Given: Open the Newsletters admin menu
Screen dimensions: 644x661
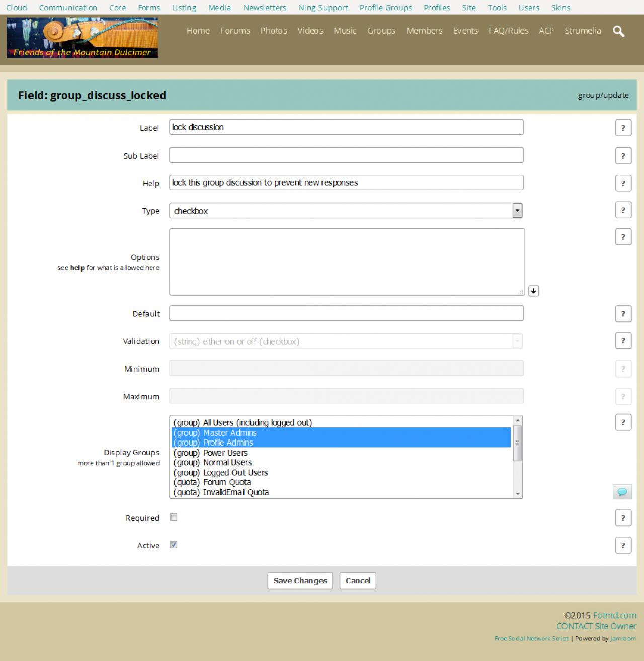Looking at the screenshot, I should click(x=265, y=8).
